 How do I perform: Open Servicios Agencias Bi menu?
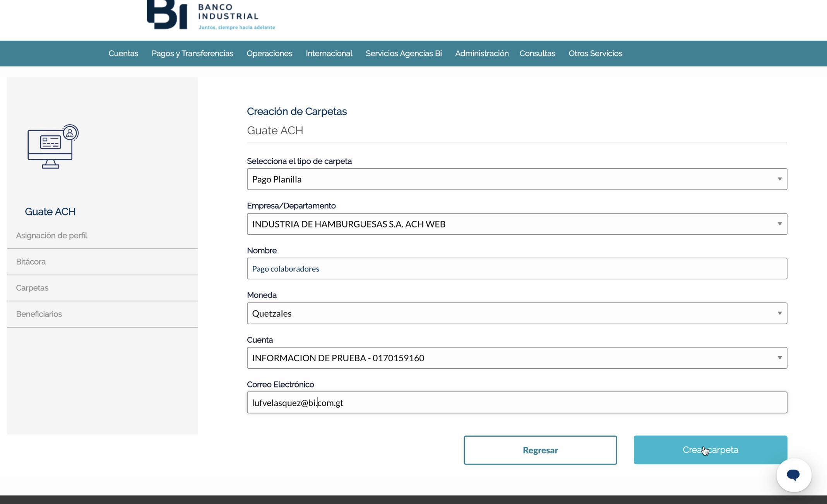[x=404, y=53]
